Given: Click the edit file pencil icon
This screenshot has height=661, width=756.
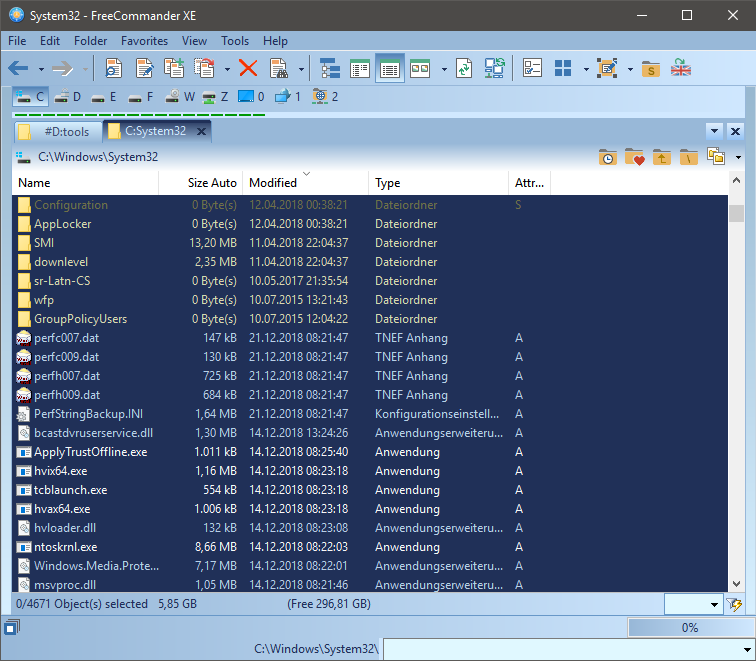Looking at the screenshot, I should [x=144, y=68].
